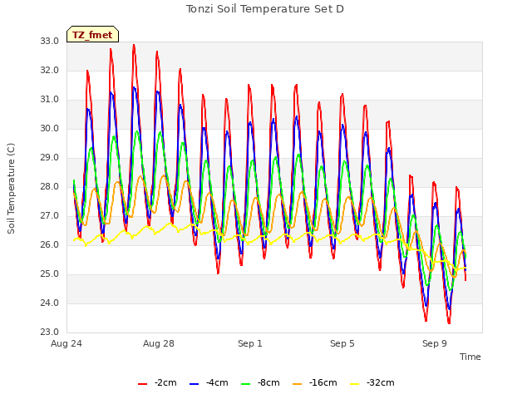Click the Sep 1 x-axis tick label
Screen dimensions: 532x399
click(250, 343)
